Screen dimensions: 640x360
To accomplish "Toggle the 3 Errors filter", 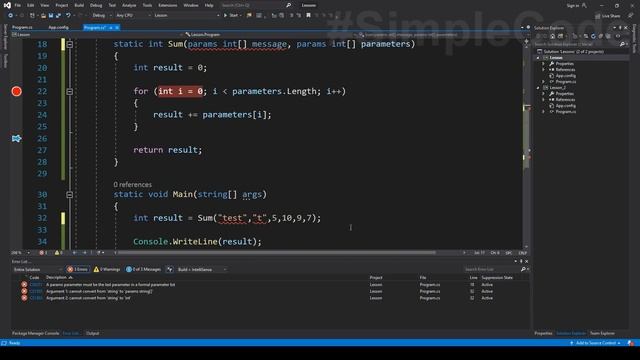I will pyautogui.click(x=78, y=269).
